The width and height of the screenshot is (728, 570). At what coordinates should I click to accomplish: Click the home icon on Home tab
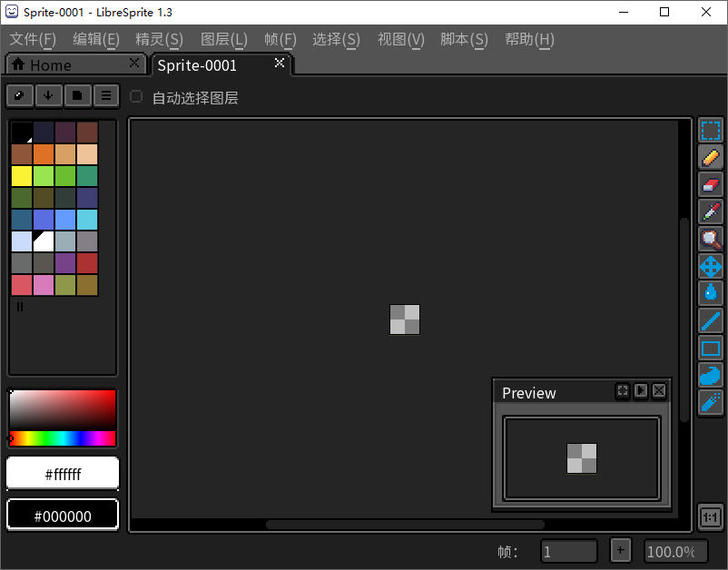tap(18, 64)
